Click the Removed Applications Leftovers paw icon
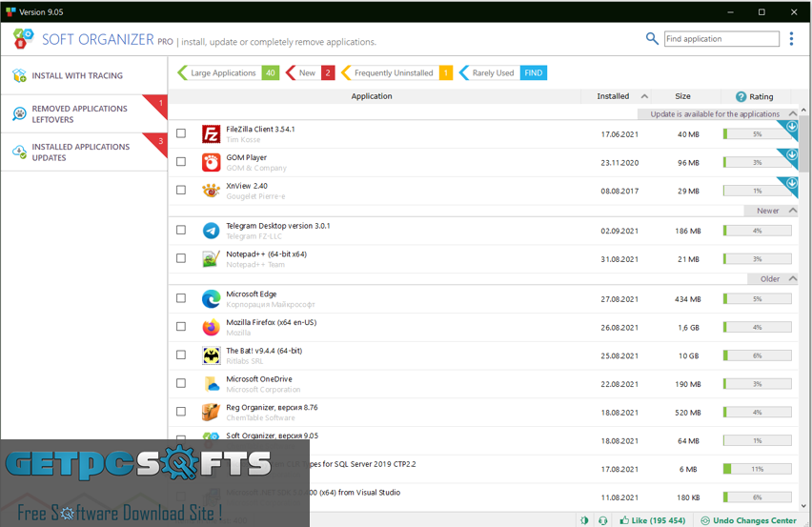812x527 pixels. [x=19, y=114]
